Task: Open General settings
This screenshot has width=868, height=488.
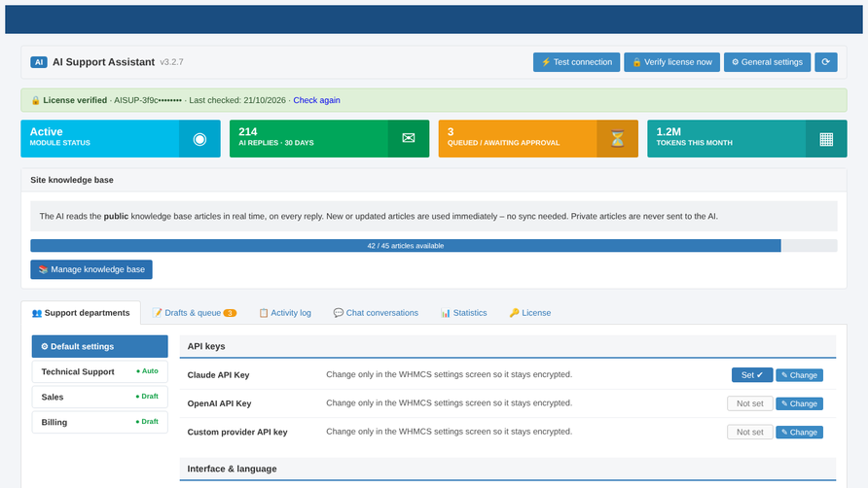Action: click(x=767, y=62)
